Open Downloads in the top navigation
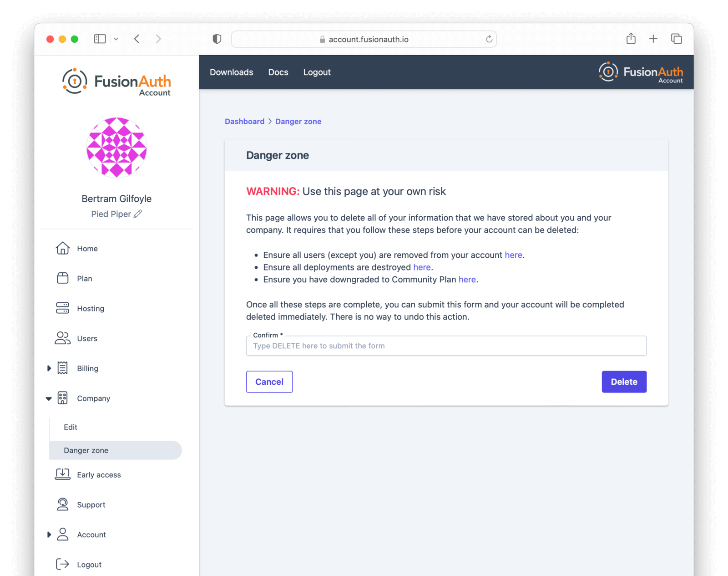Viewport: 728px width, 576px height. point(231,72)
